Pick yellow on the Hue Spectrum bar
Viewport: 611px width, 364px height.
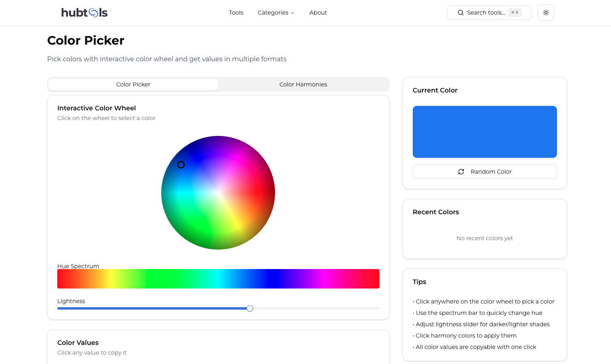pyautogui.click(x=110, y=279)
